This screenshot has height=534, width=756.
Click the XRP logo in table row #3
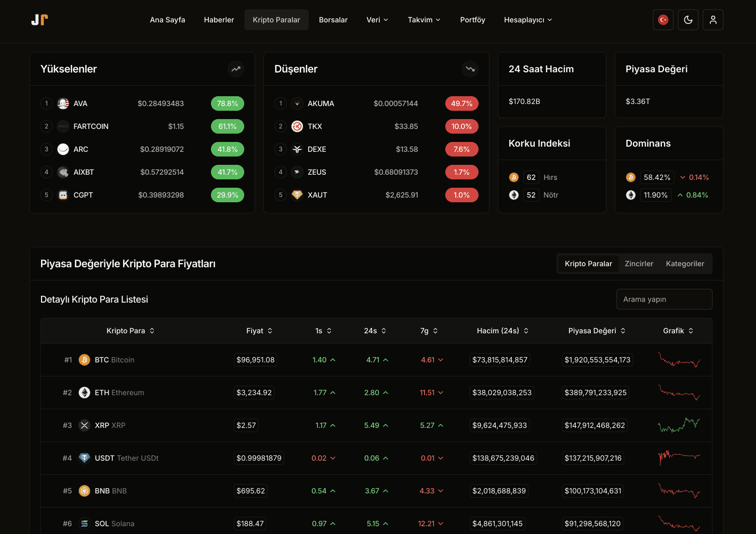click(84, 425)
